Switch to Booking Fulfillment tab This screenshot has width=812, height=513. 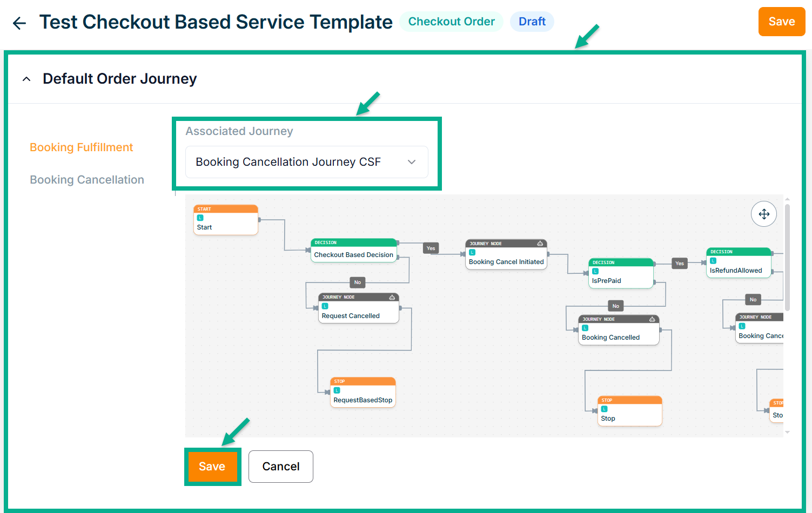click(81, 147)
